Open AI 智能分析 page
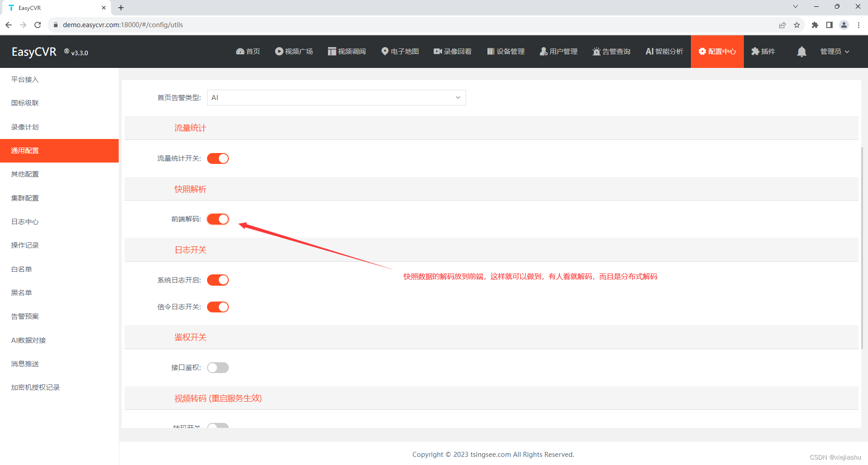This screenshot has width=868, height=465. [x=664, y=52]
